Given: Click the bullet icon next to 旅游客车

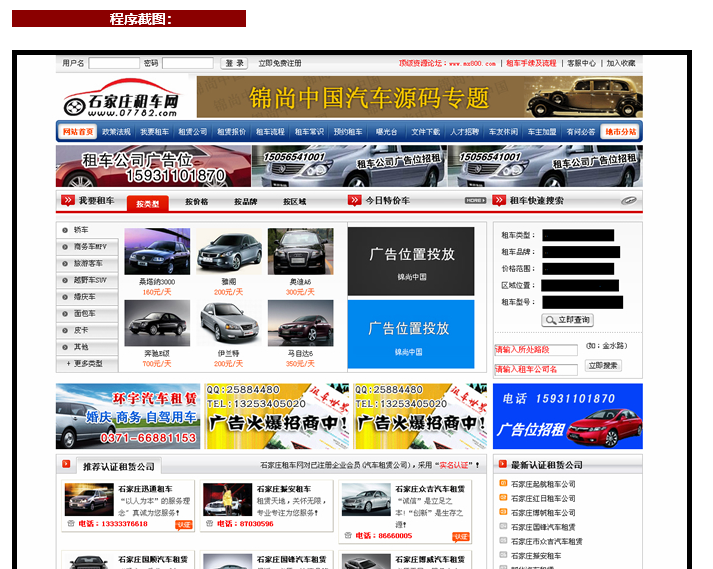Looking at the screenshot, I should coord(65,264).
